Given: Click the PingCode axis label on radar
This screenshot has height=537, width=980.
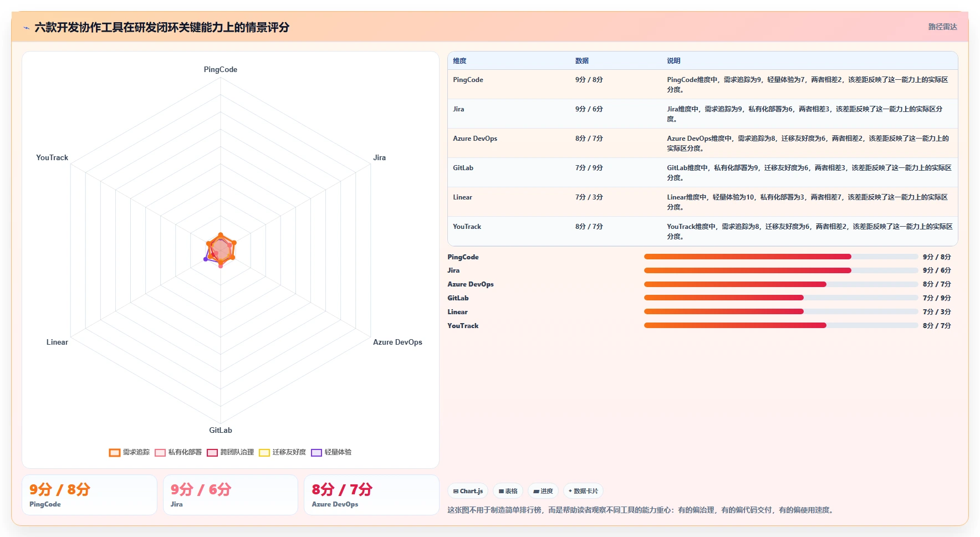Looking at the screenshot, I should 221,70.
